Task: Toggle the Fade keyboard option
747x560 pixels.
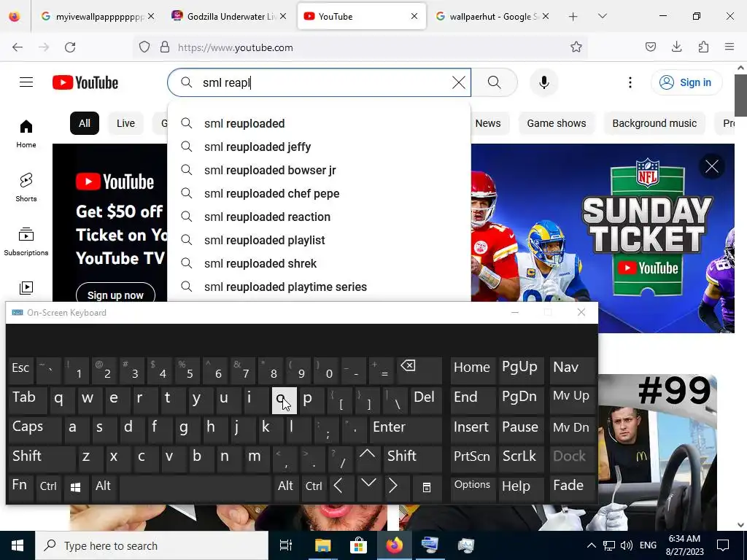Action: pos(572,486)
